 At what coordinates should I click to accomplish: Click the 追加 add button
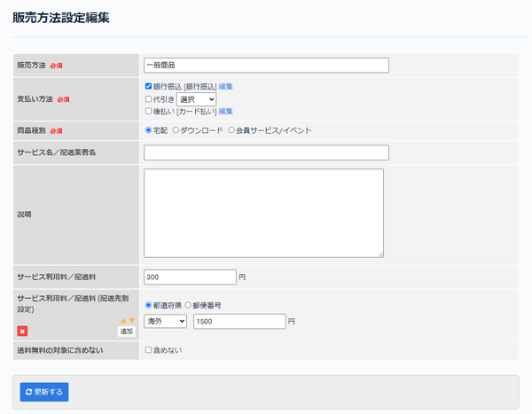(127, 332)
